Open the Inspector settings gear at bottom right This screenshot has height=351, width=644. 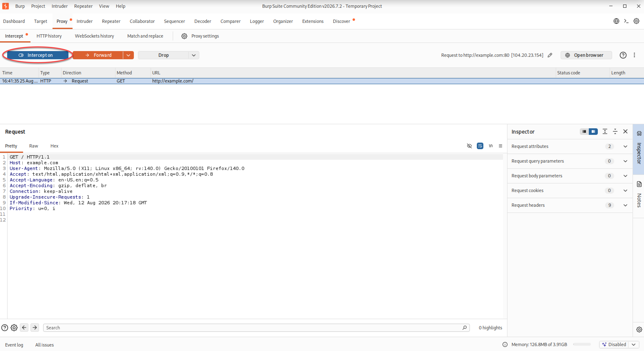pos(639,330)
